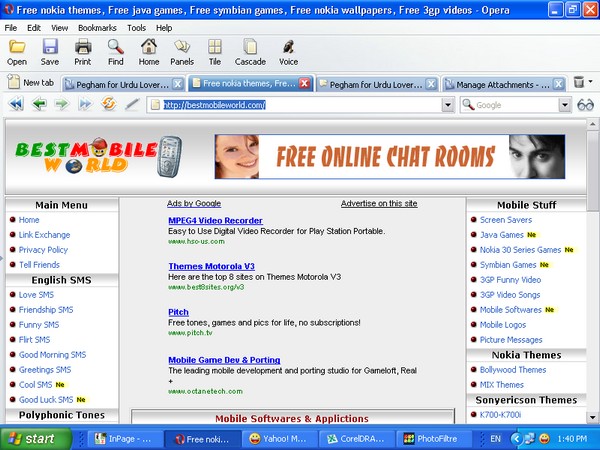
Task: Click the Free Online Chat Rooms banner
Action: pos(390,157)
